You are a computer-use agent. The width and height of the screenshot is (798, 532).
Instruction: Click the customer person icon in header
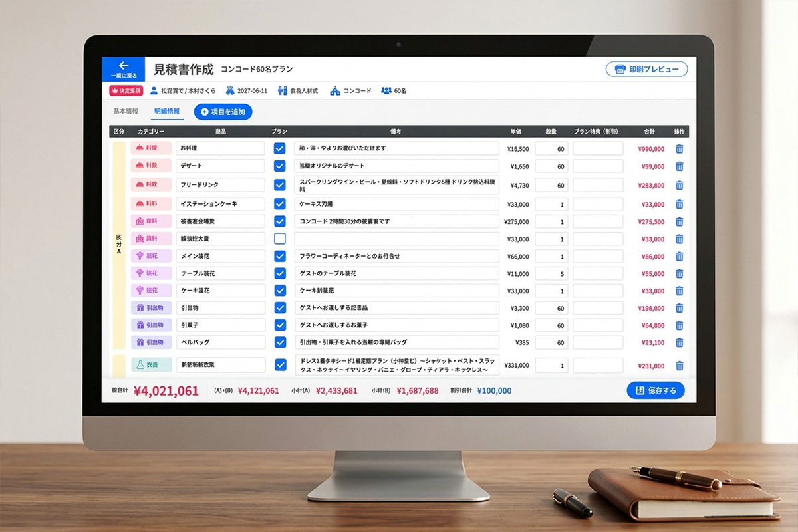[154, 90]
